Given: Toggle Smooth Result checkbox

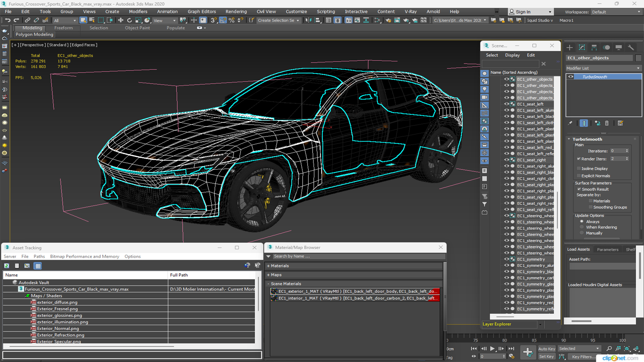Looking at the screenshot, I should pyautogui.click(x=579, y=189).
